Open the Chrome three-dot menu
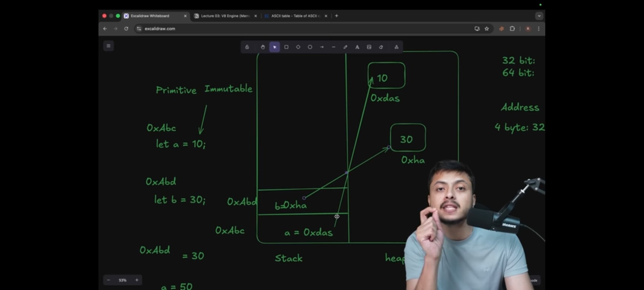Screen dimensions: 644x290 tap(539, 29)
